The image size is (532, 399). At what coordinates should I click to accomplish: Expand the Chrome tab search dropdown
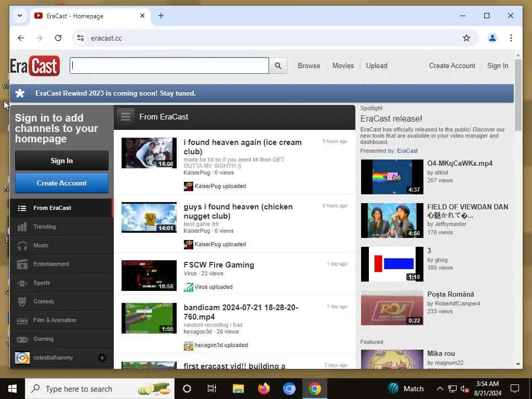[20, 16]
